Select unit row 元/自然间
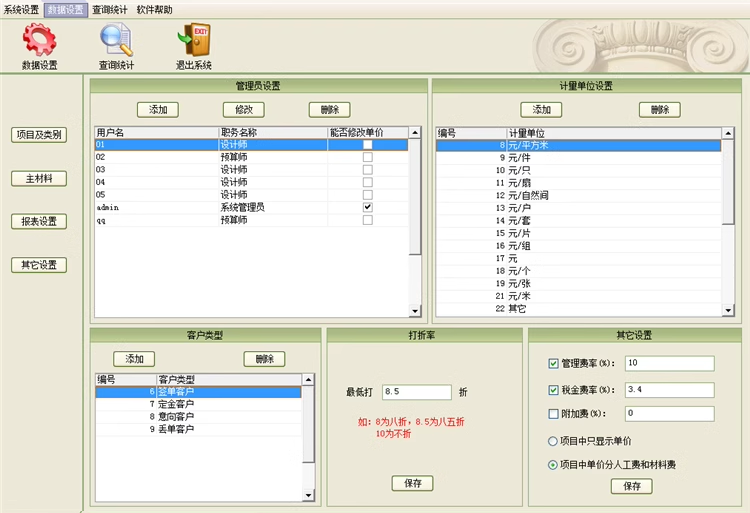Screen dimensions: 750x513 (x=578, y=196)
